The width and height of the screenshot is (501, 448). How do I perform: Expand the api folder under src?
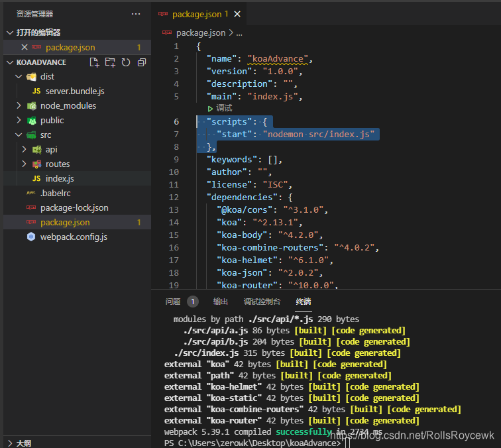point(24,150)
